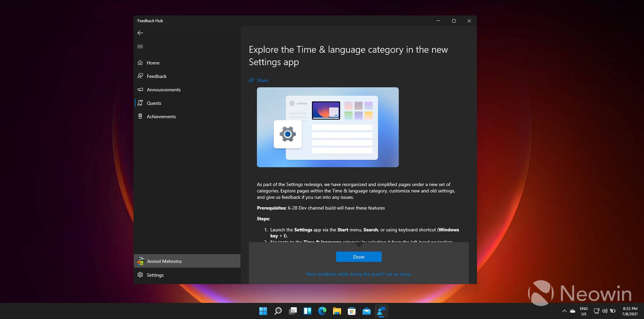Go back using the back arrow
Viewport: 644px width, 319px height.
pos(140,33)
